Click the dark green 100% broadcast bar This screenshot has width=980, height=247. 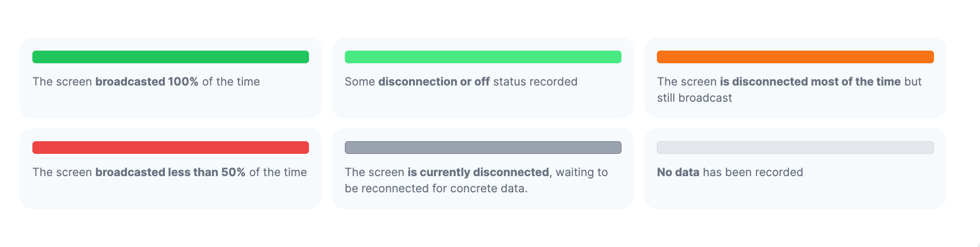click(170, 57)
